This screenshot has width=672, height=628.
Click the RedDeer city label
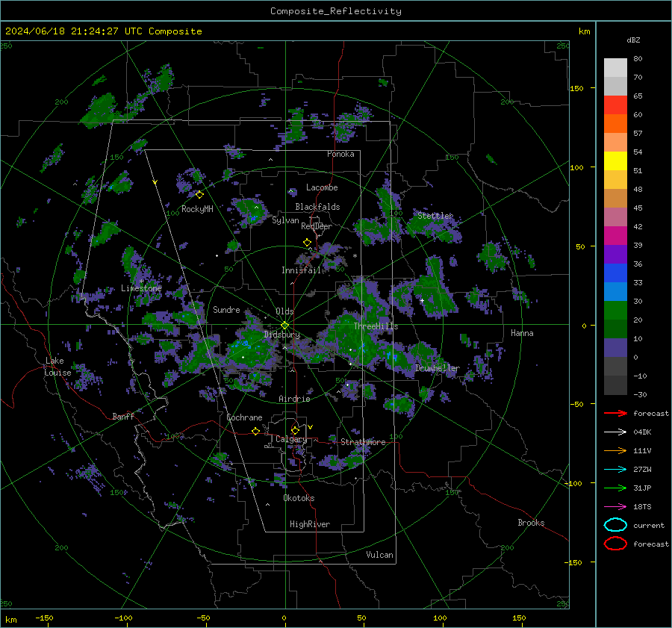(317, 226)
